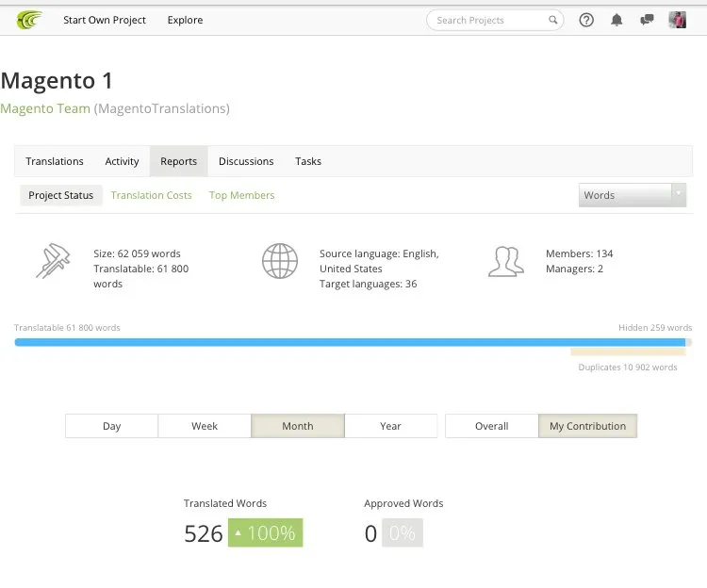Click 'Target languages: 36' text
This screenshot has width=707, height=588.
pos(368,284)
